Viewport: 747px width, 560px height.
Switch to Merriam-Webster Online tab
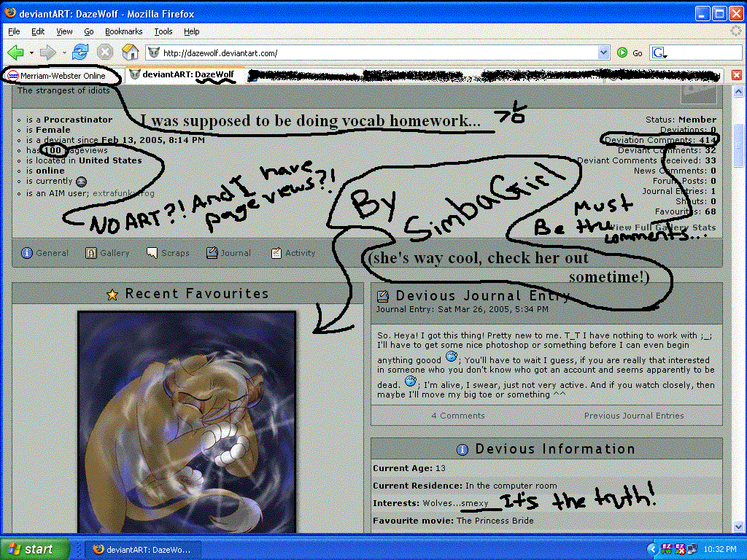tap(62, 76)
